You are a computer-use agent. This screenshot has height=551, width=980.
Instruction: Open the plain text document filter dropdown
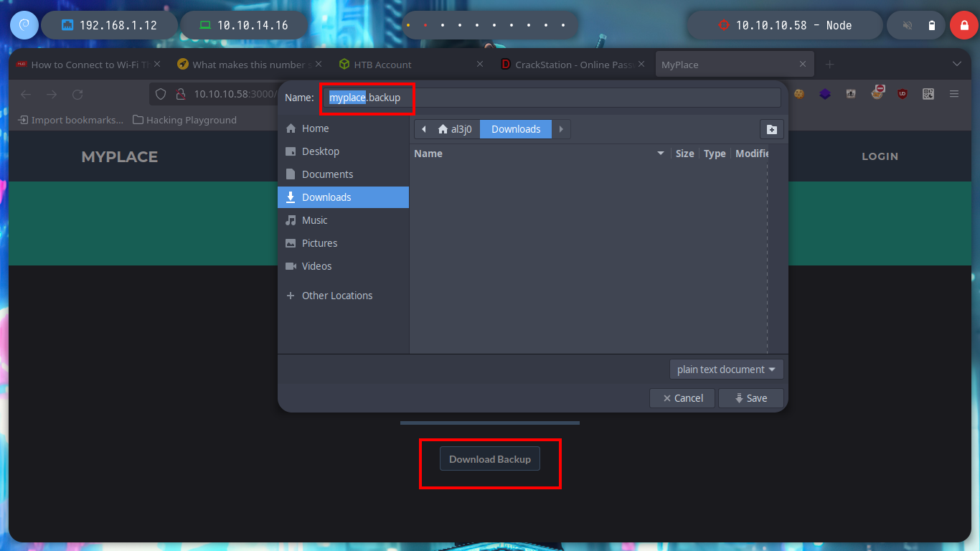[726, 369]
